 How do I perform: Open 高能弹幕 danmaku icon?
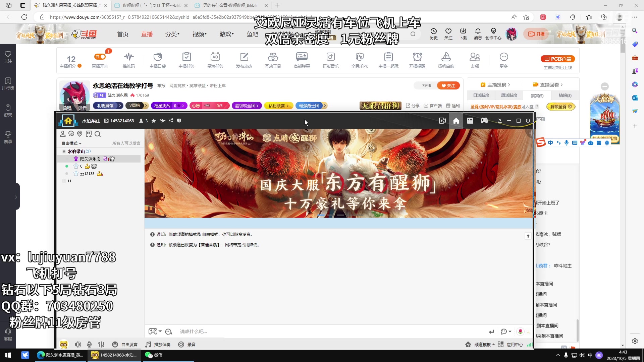[302, 60]
